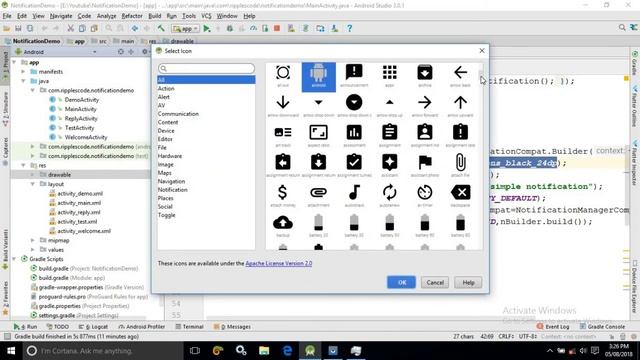This screenshot has height=360, width=640.
Task: Pick the assignment turned in checkmark icon
Action: click(x=354, y=162)
